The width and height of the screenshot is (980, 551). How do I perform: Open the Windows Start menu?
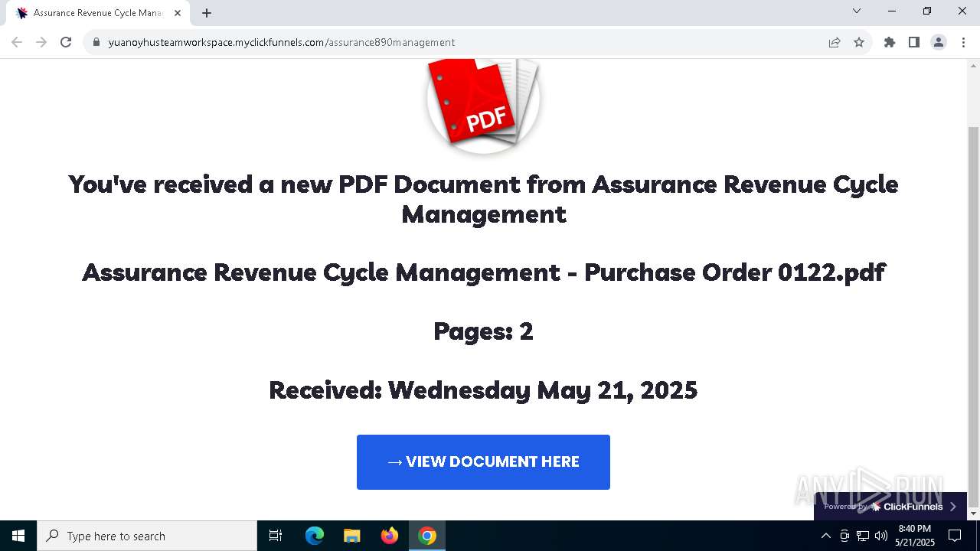(18, 536)
